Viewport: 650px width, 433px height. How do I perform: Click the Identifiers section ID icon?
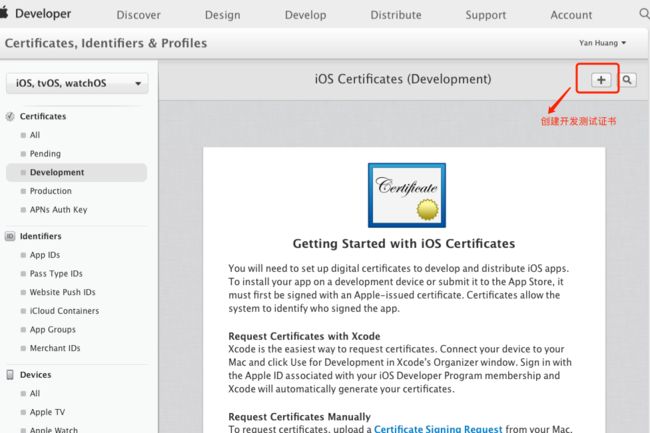click(x=10, y=236)
